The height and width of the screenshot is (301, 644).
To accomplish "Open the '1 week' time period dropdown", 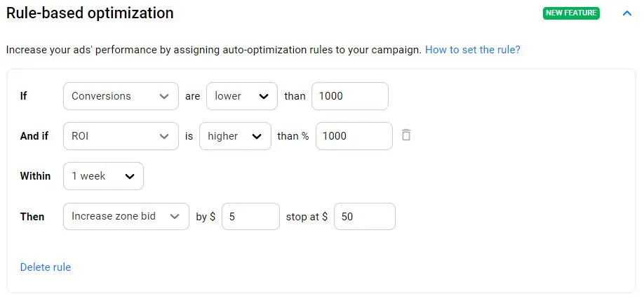I will pyautogui.click(x=103, y=176).
